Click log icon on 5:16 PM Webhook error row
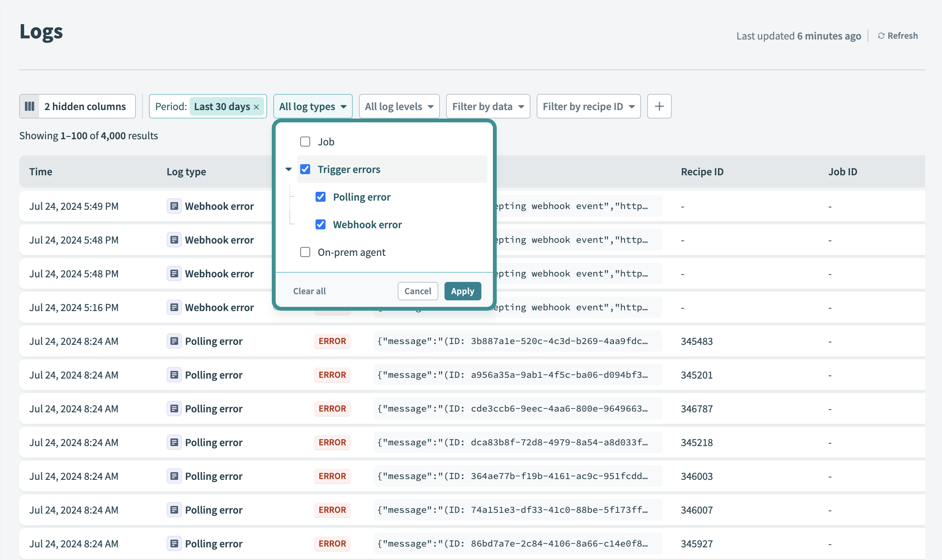942x560 pixels. pyautogui.click(x=174, y=307)
